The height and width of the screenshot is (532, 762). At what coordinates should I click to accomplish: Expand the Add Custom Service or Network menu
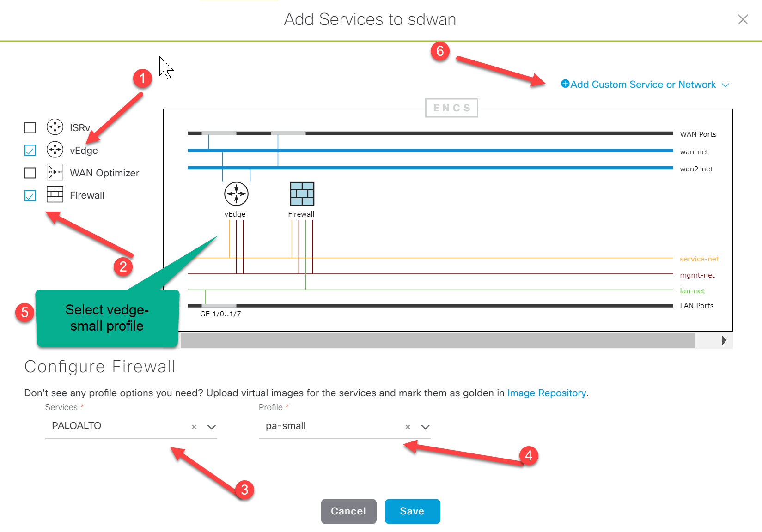click(725, 85)
